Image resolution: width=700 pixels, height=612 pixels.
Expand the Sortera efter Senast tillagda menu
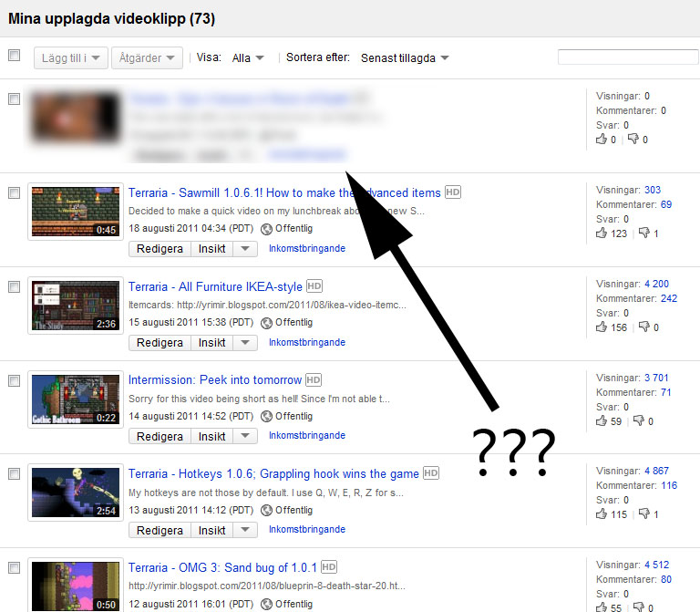pyautogui.click(x=404, y=58)
